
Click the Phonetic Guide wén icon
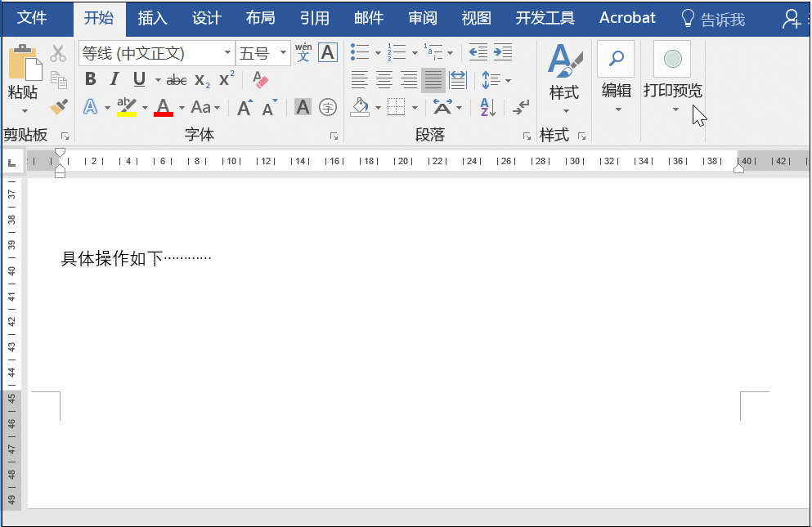click(303, 53)
